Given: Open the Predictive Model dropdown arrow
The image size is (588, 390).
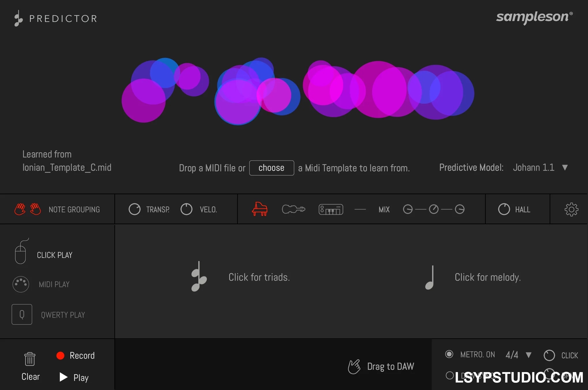Looking at the screenshot, I should [x=565, y=168].
